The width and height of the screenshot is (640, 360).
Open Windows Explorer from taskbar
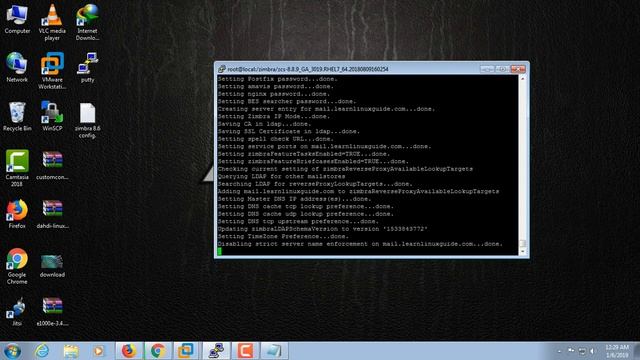pyautogui.click(x=71, y=351)
